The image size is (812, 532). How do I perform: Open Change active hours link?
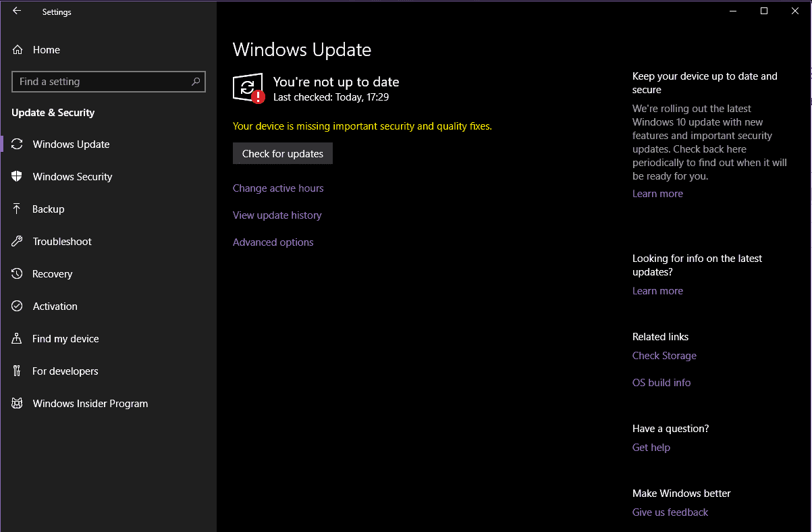278,188
